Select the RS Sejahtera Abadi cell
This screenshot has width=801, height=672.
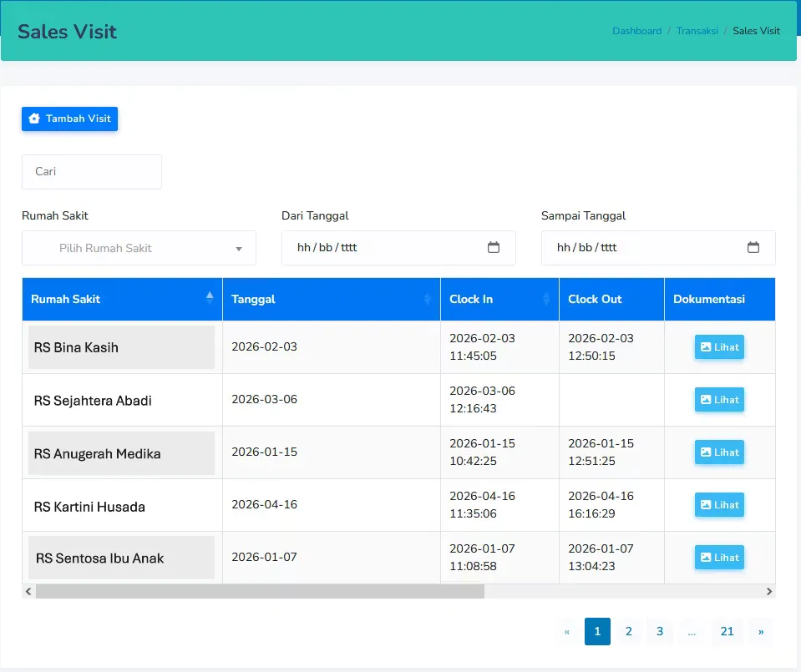pos(122,401)
